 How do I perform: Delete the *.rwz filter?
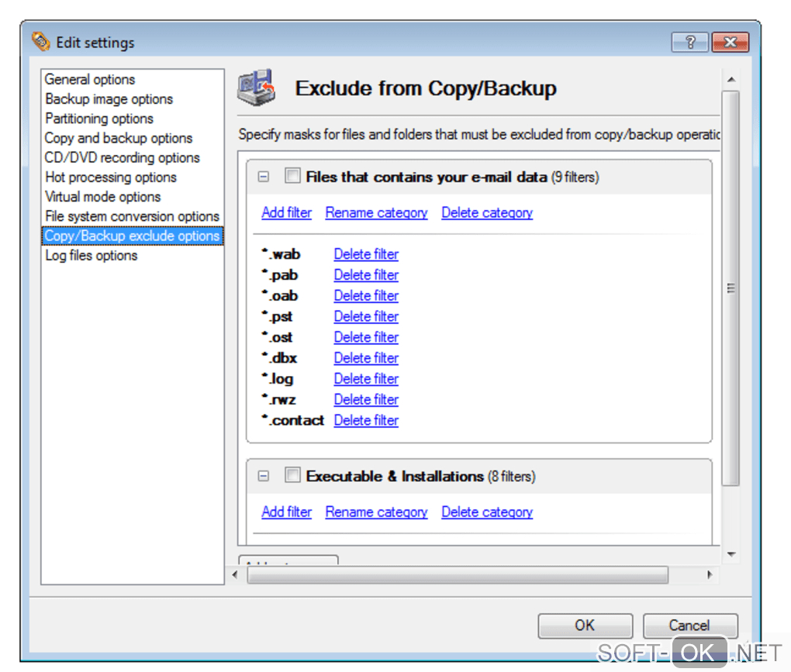pos(366,399)
